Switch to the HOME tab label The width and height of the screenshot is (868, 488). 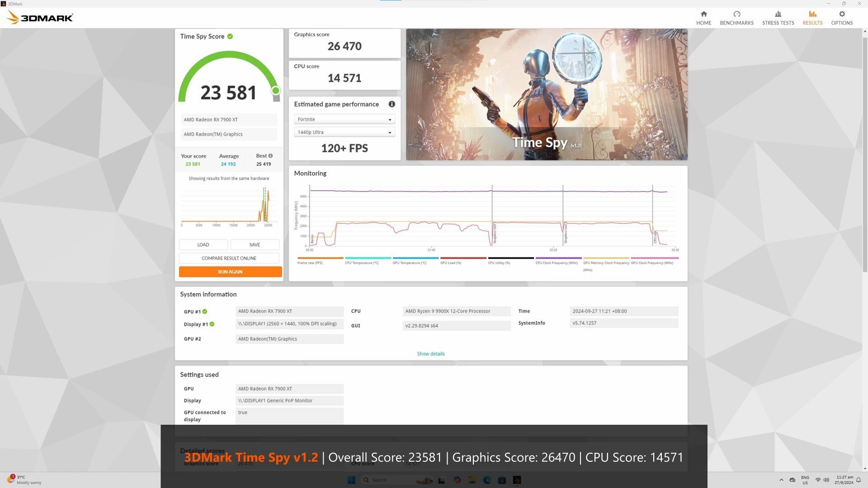pyautogui.click(x=703, y=23)
